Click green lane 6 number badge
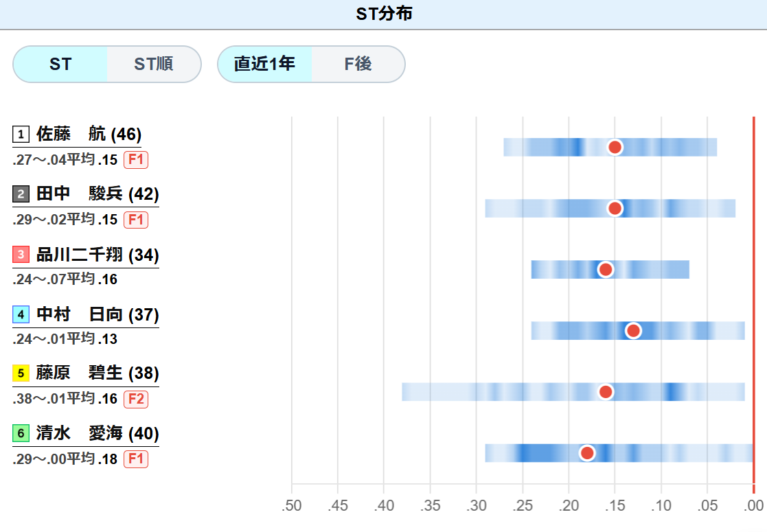 pyautogui.click(x=21, y=433)
